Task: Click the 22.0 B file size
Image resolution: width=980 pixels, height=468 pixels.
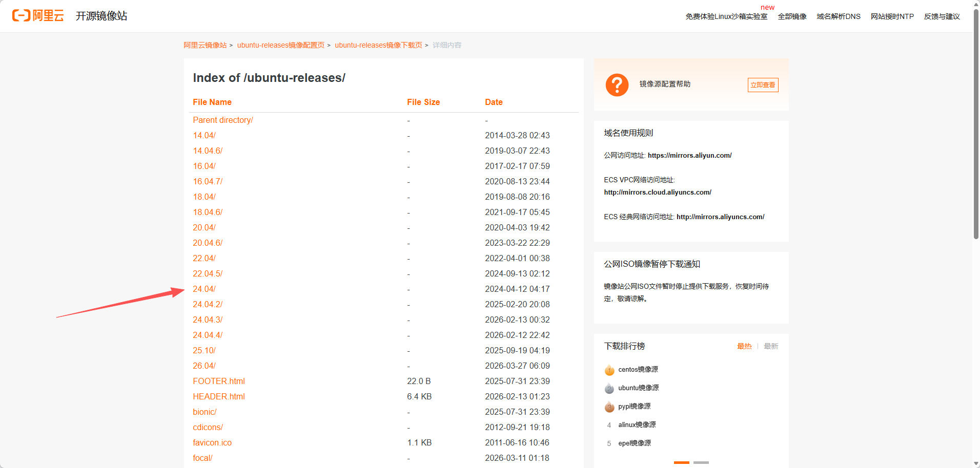Action: click(x=419, y=381)
